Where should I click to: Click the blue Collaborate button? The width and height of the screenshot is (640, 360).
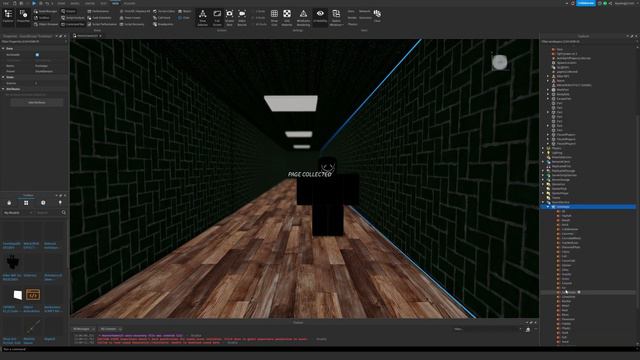(x=586, y=3)
